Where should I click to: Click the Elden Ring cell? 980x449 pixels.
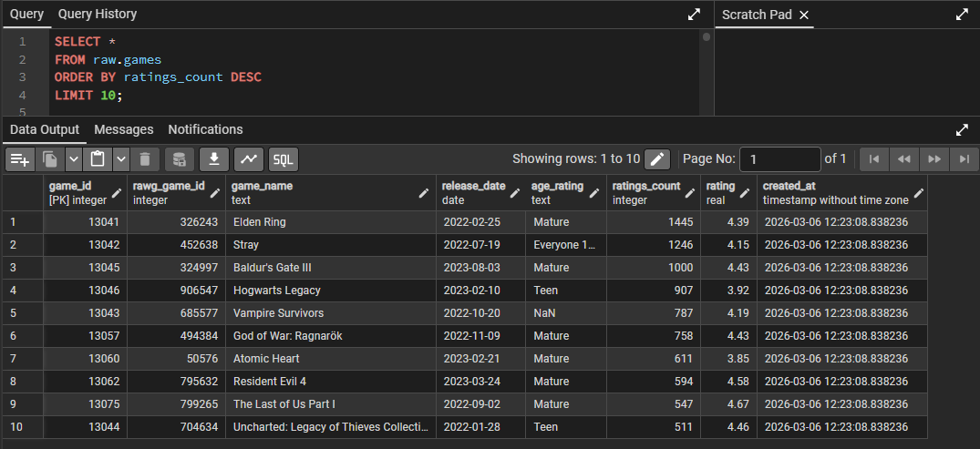pos(331,222)
